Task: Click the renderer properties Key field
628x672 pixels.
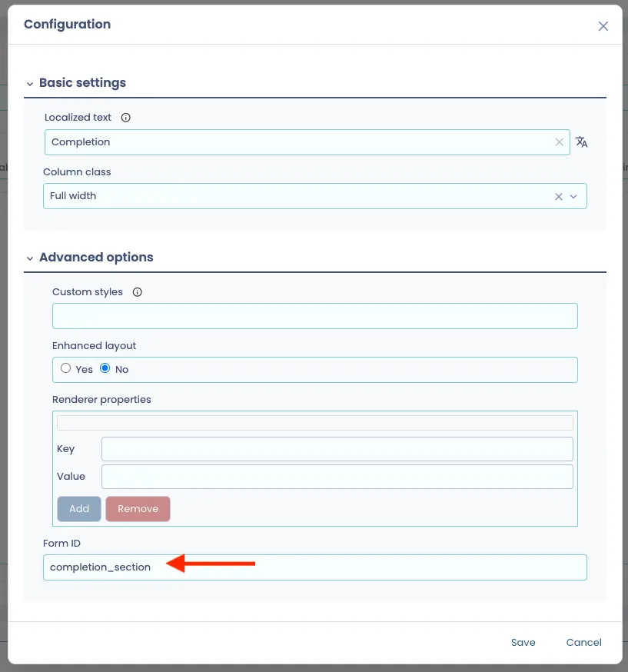Action: (x=337, y=449)
